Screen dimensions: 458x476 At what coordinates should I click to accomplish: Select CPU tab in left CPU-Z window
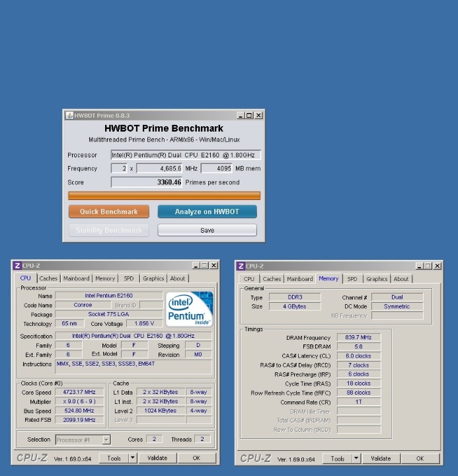coord(26,278)
